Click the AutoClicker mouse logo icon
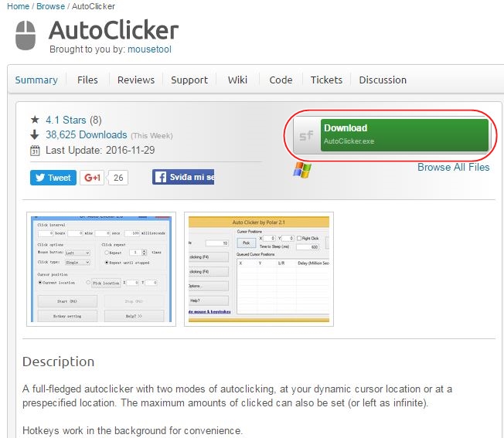Screen dimensions: 504x438 (26, 36)
